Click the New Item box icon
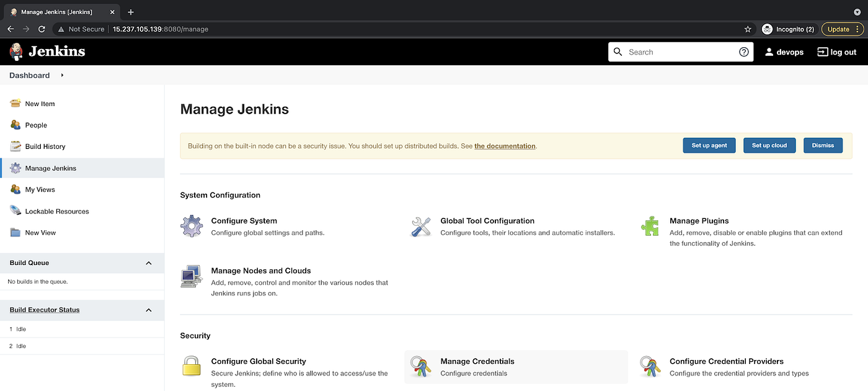 tap(15, 104)
